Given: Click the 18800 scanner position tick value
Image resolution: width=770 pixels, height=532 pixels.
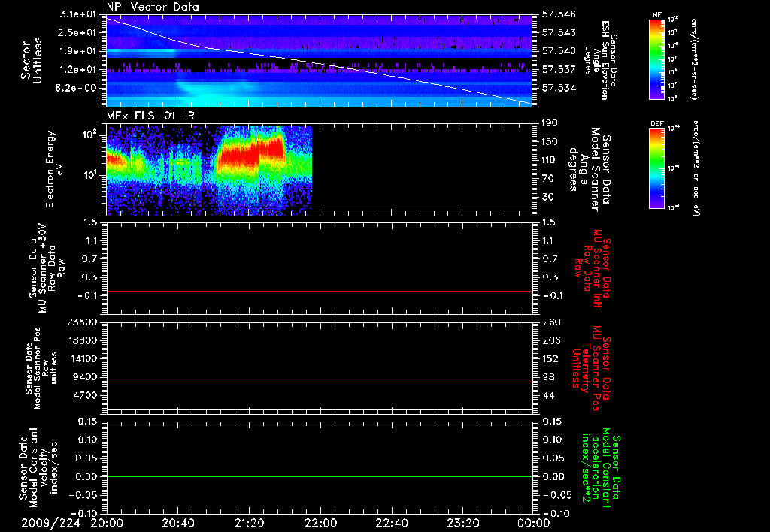Looking at the screenshot, I should click(x=82, y=340).
